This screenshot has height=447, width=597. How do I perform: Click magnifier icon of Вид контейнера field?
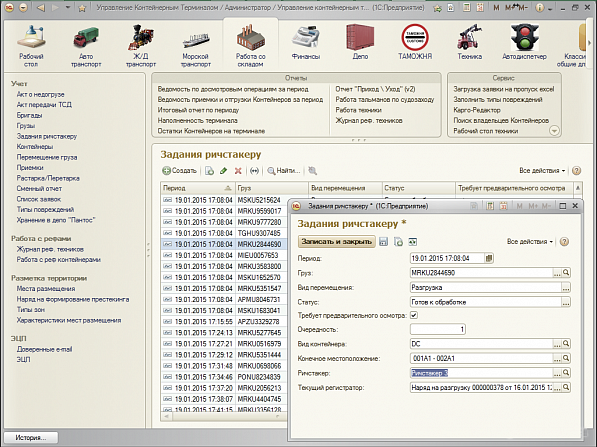tap(566, 344)
